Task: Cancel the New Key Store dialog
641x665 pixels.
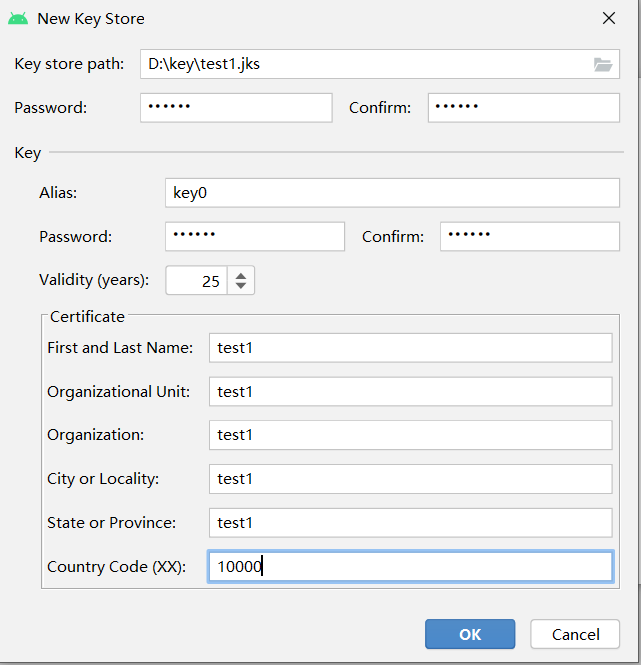Action: pyautogui.click(x=575, y=634)
